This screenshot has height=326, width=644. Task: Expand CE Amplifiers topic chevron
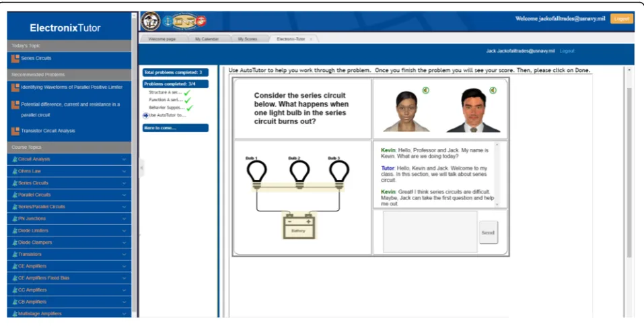click(x=124, y=267)
